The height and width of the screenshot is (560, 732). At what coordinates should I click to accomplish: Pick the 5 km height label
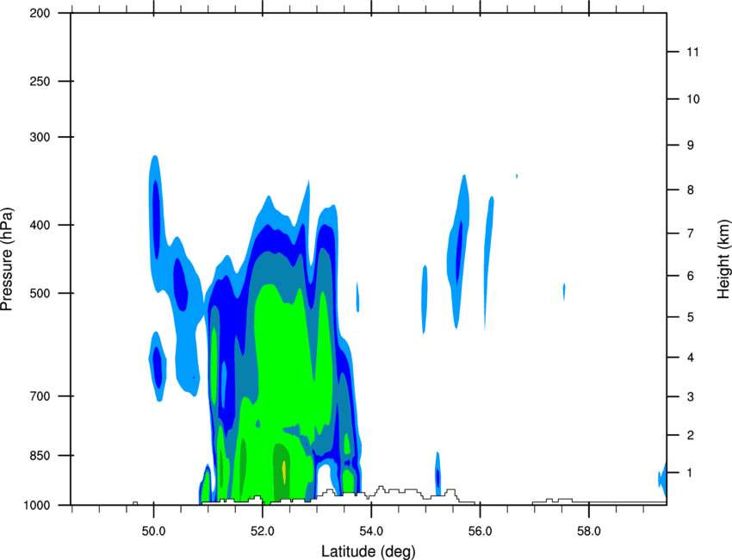click(x=691, y=317)
